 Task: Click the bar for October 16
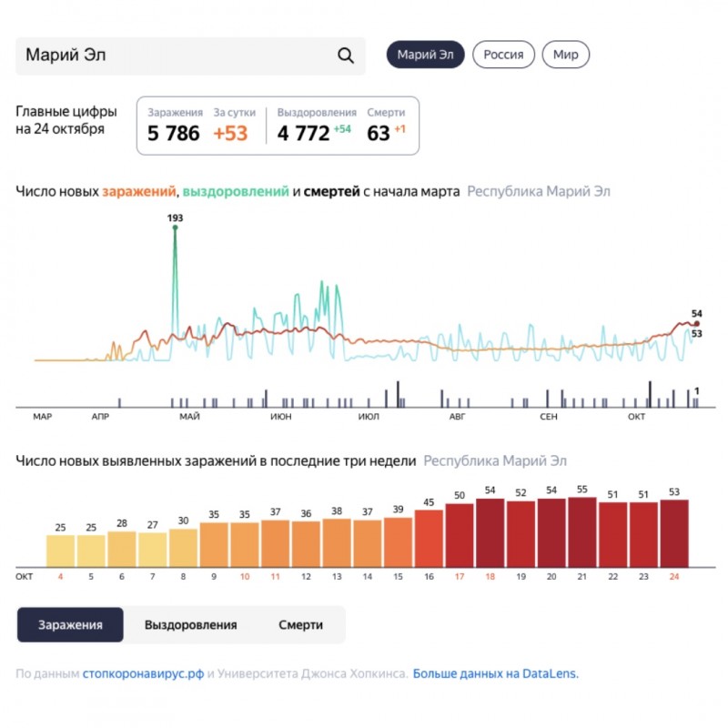(429, 538)
